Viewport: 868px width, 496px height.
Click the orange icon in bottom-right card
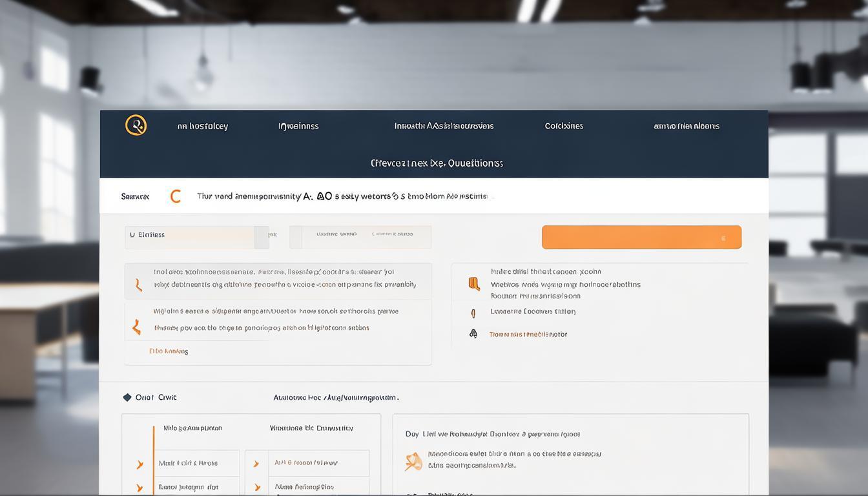coord(413,461)
